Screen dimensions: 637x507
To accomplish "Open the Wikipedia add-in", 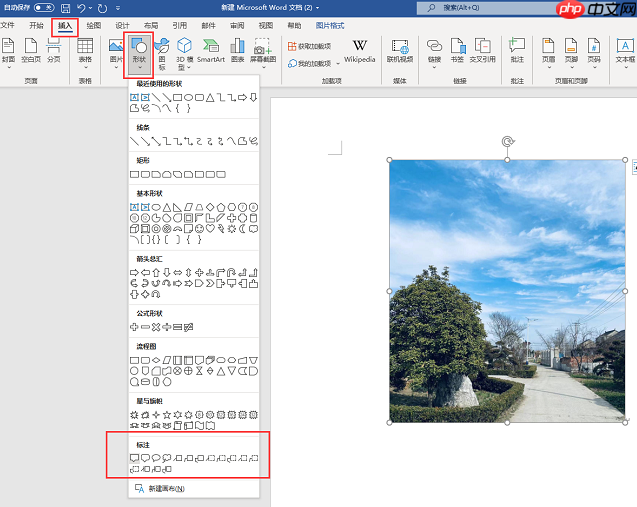I will [x=360, y=51].
